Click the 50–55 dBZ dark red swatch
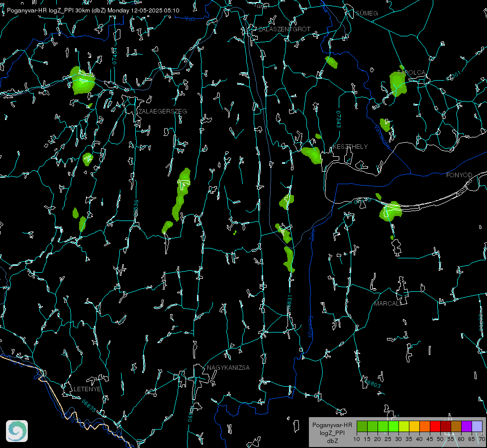Viewport: 487px width, 448px height. coord(446,426)
